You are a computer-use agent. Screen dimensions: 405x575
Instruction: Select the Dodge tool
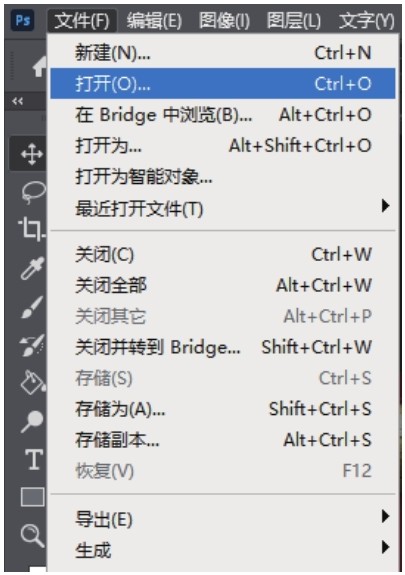pos(32,422)
